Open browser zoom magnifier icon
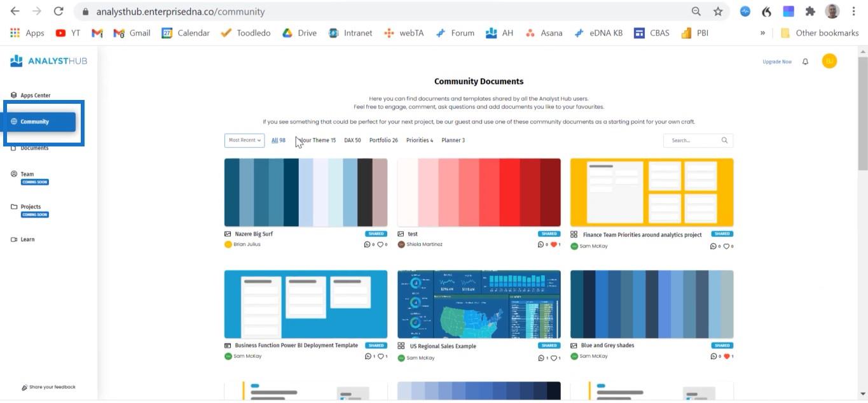Image resolution: width=868 pixels, height=403 pixels. [x=696, y=11]
